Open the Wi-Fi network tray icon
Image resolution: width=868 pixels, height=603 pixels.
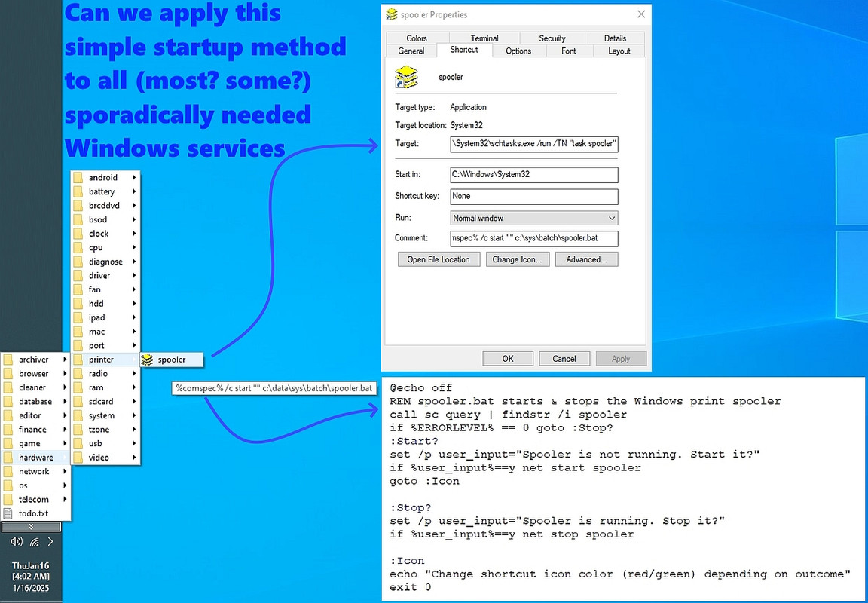click(35, 541)
